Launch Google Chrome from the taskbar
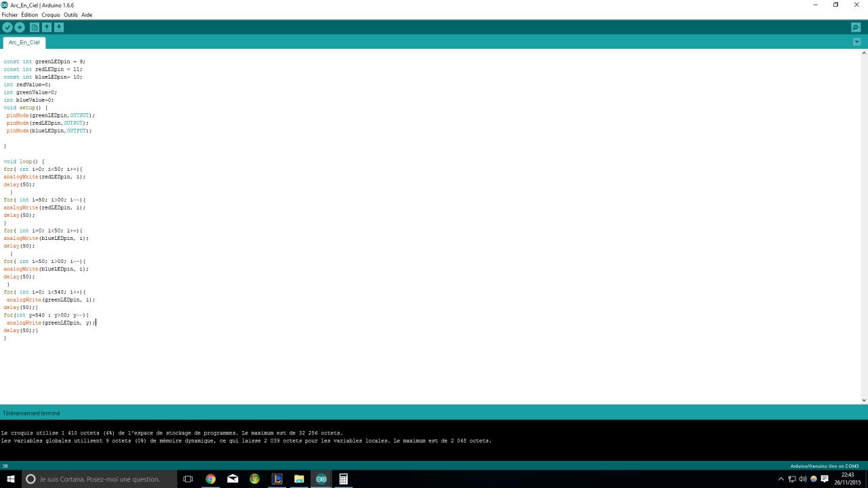The image size is (868, 488). pyautogui.click(x=210, y=479)
